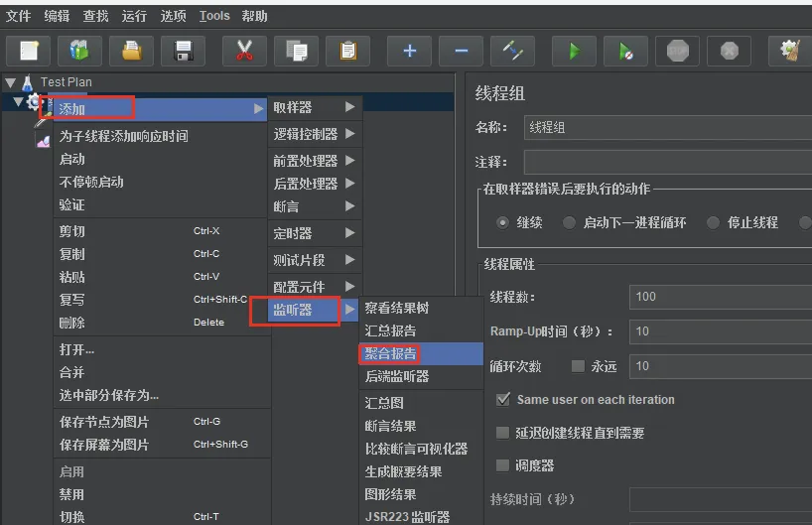Click the New test plan icon

click(x=29, y=51)
